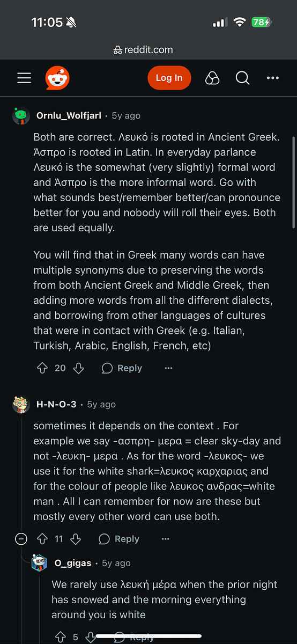Screen dimensions: 297x644
Task: Tap the Reddit logo home icon
Action: coord(57,78)
